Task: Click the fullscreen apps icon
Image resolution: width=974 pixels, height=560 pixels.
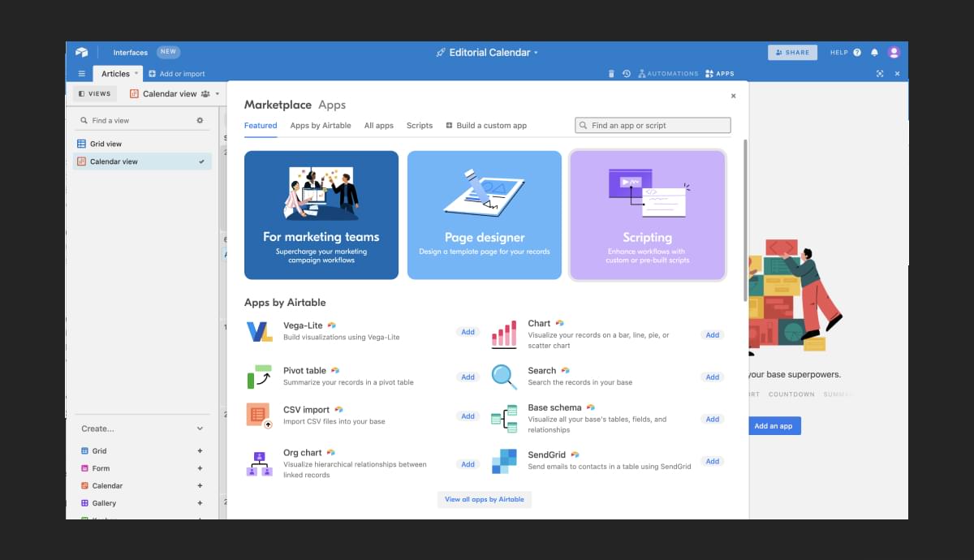Action: [x=880, y=74]
